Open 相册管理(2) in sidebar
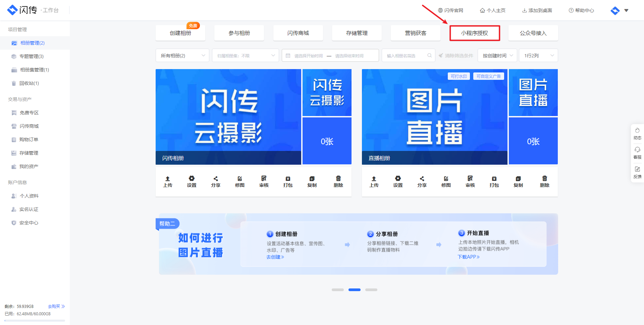The image size is (644, 325). click(x=35, y=43)
